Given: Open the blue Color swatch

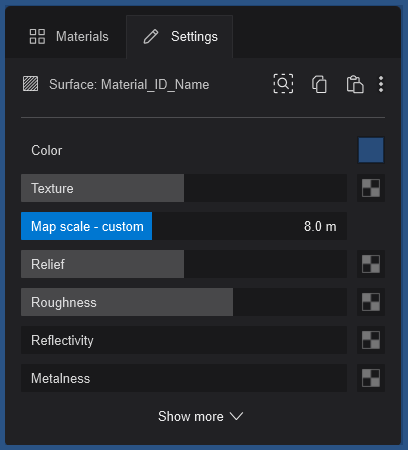Looking at the screenshot, I should [x=371, y=150].
